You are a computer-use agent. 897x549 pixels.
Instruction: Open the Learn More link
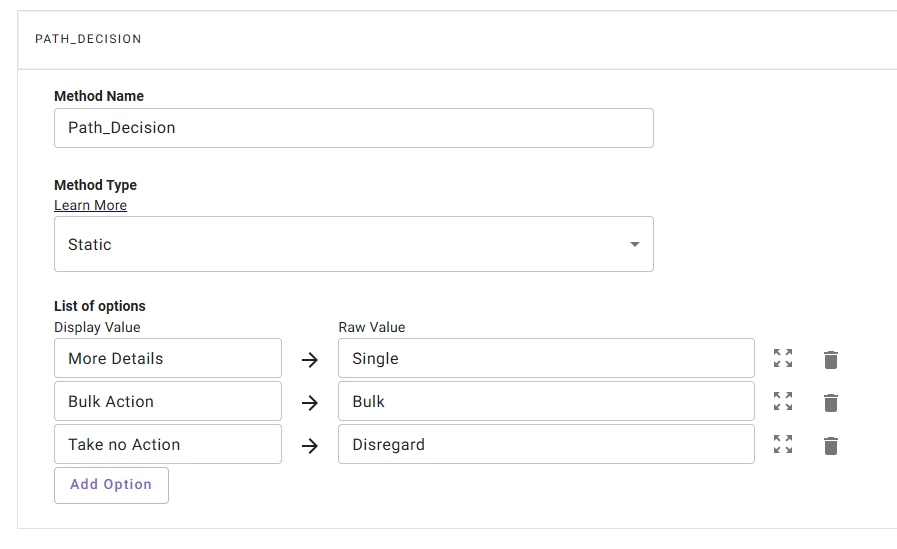90,205
